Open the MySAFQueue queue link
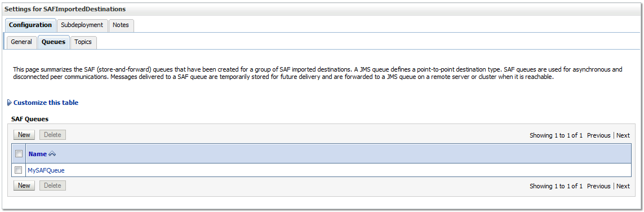This screenshot has width=644, height=212. pyautogui.click(x=46, y=170)
